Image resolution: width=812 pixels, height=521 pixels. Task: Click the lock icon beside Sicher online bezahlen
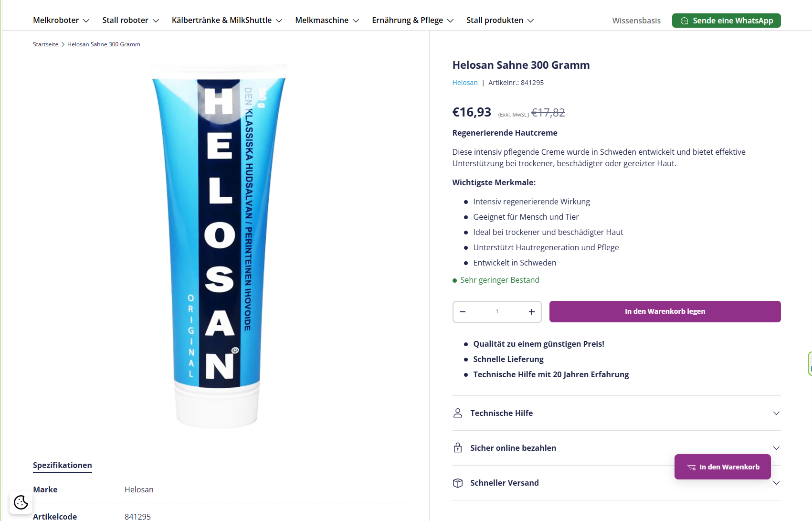tap(458, 448)
